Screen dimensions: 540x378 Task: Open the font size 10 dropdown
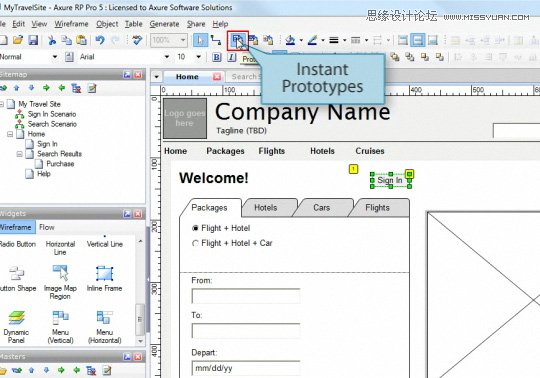198,57
